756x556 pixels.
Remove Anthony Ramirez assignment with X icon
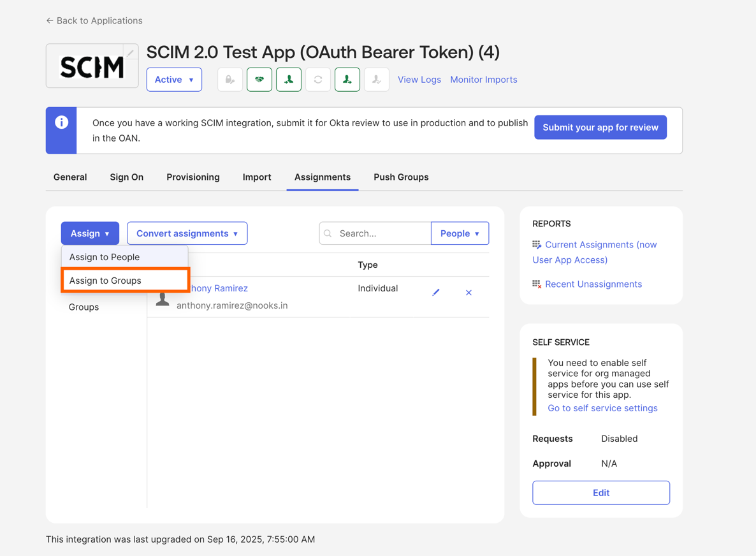click(469, 293)
